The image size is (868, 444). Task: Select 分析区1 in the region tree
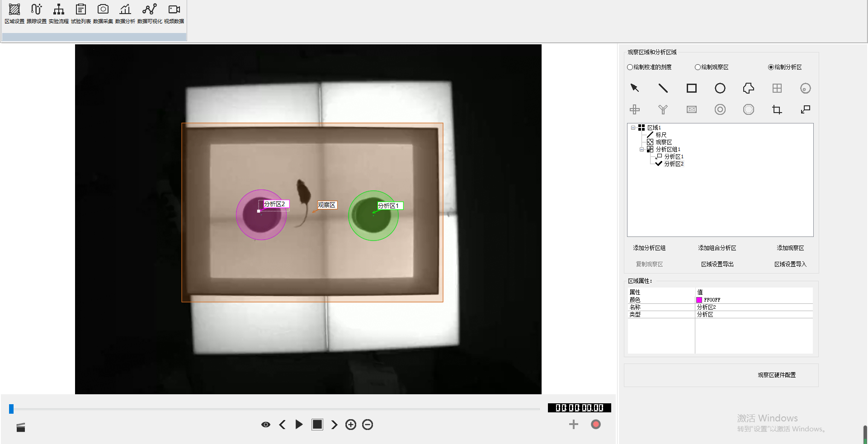pos(674,156)
